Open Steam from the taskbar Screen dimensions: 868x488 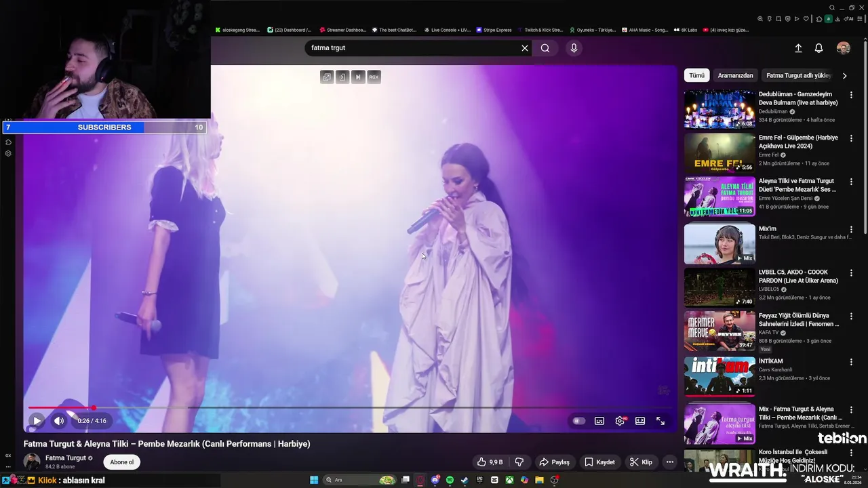pyautogui.click(x=465, y=480)
